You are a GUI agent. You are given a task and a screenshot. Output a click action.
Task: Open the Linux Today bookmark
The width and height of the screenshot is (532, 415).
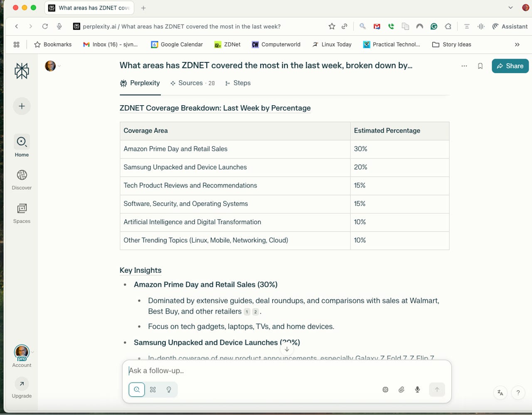(332, 44)
